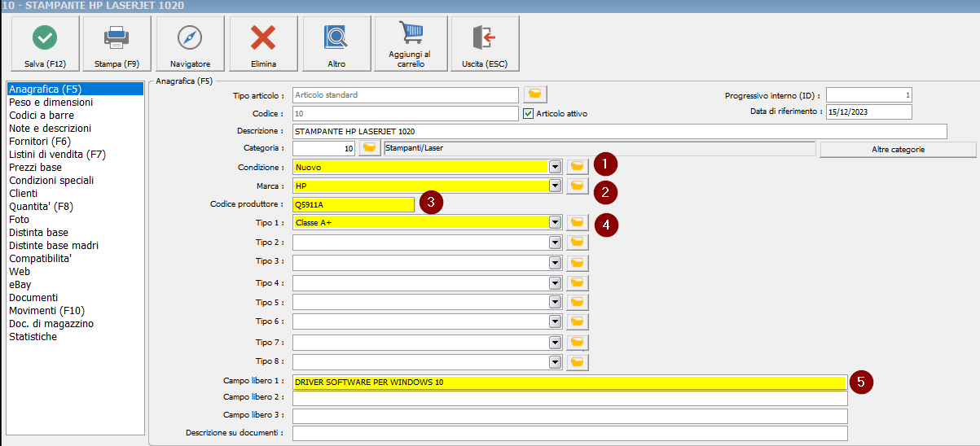Screen dimensions: 980x446
Task: Click the Codice produttore field Q5911A
Action: coord(354,204)
